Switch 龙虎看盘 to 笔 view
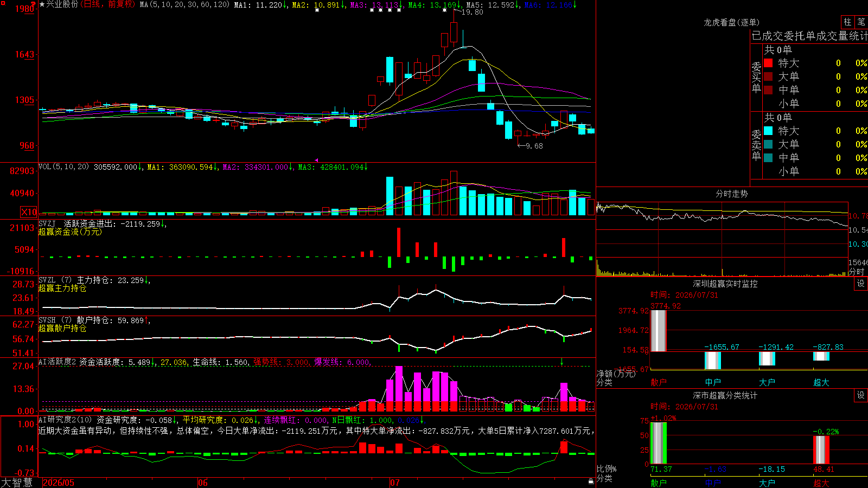868x488 pixels. click(861, 22)
